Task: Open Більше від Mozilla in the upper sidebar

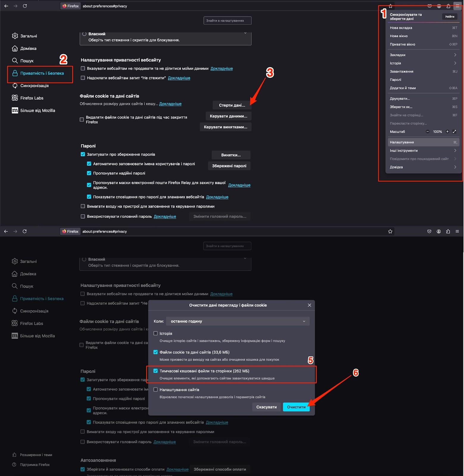Action: click(x=33, y=110)
